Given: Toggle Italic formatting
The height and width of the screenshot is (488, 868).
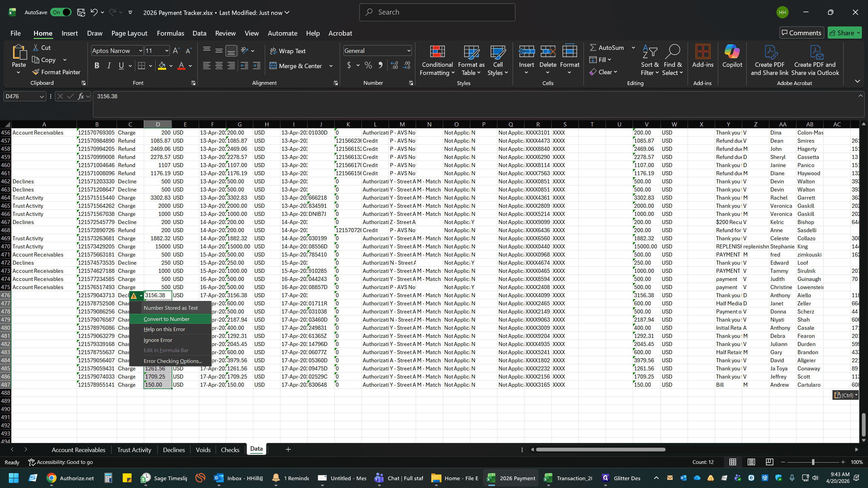Looking at the screenshot, I should click(109, 66).
